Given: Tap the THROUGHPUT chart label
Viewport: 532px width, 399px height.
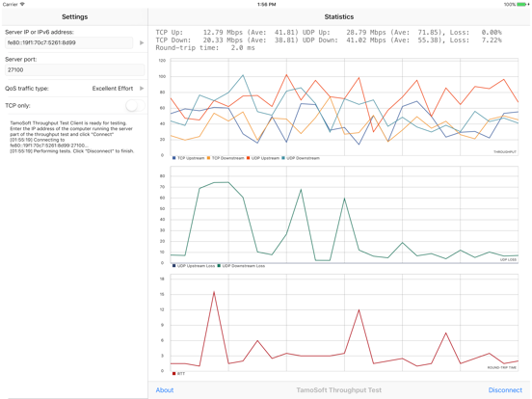Looking at the screenshot, I should (505, 152).
